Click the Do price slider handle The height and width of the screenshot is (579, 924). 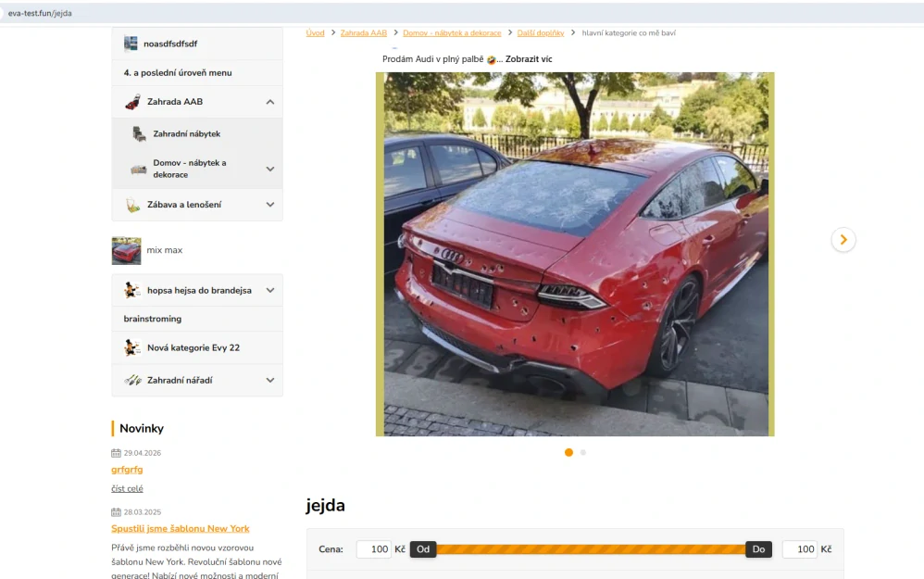[x=758, y=549]
